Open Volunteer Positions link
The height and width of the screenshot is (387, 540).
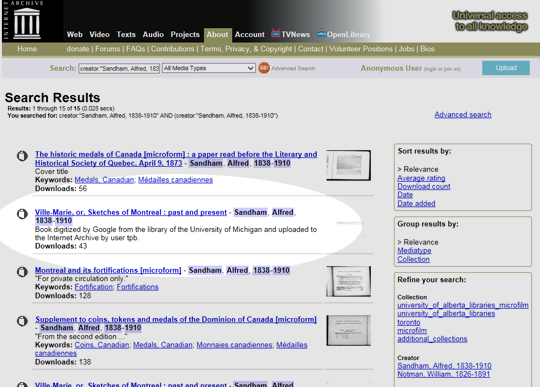pyautogui.click(x=361, y=49)
